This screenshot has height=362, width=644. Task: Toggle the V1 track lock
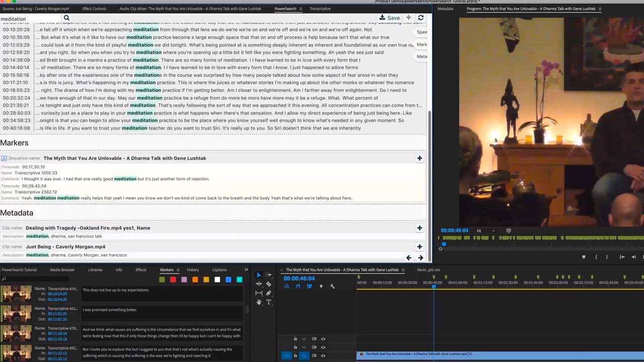295,356
